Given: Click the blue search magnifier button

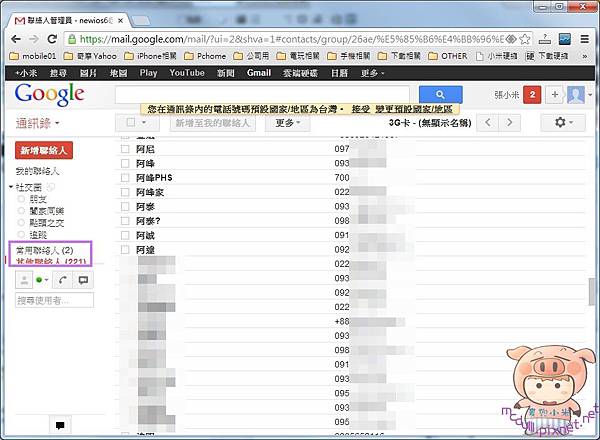Looking at the screenshot, I should click(x=440, y=95).
